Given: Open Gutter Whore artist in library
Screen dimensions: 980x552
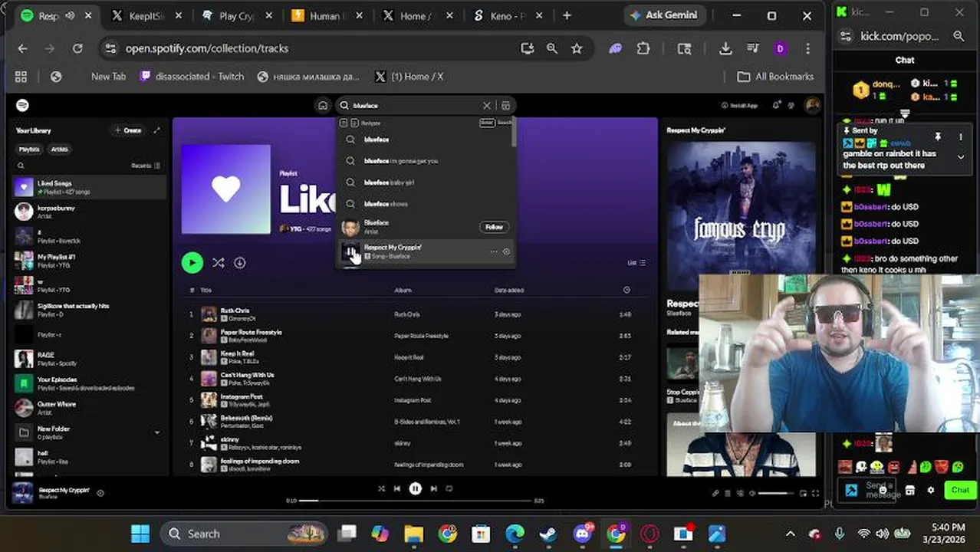Looking at the screenshot, I should [89, 408].
